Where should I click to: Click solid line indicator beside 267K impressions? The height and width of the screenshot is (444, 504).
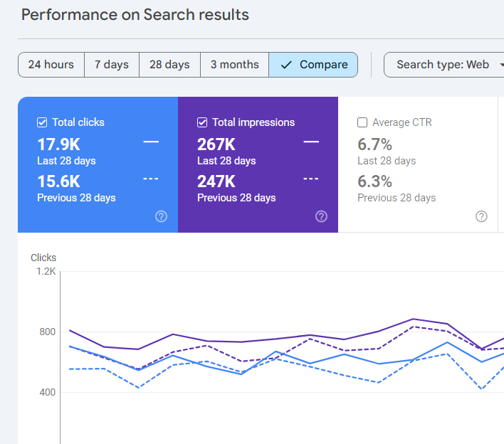pyautogui.click(x=311, y=142)
